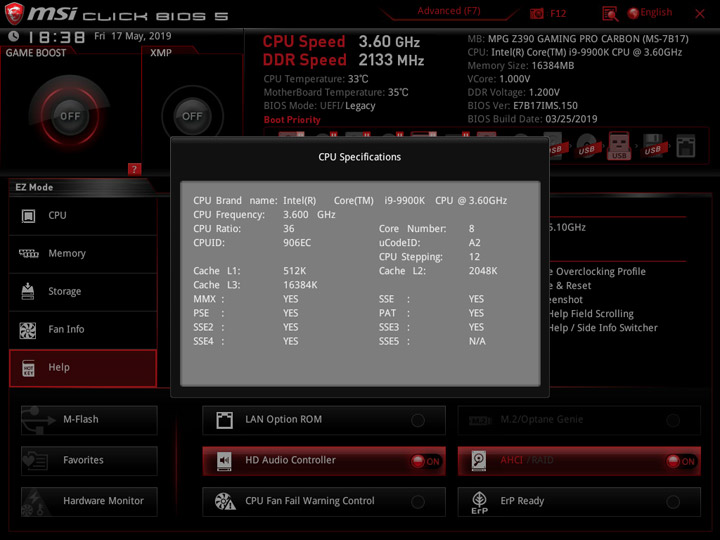Turn on the XMP knob
This screenshot has height=540, width=720.
(192, 116)
